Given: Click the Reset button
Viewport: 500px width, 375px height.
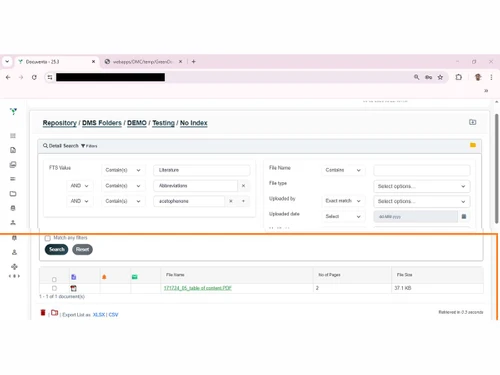Looking at the screenshot, I should [x=82, y=249].
